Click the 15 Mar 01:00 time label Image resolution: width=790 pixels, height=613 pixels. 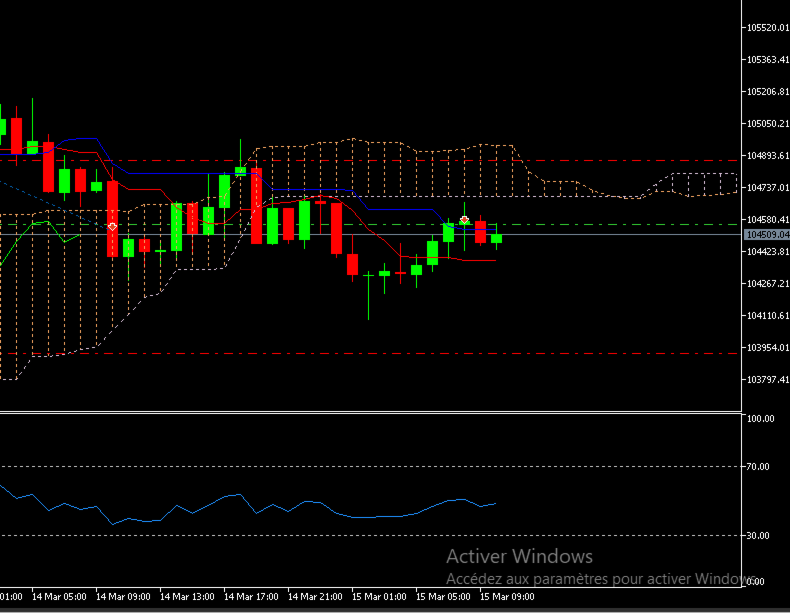tap(379, 597)
